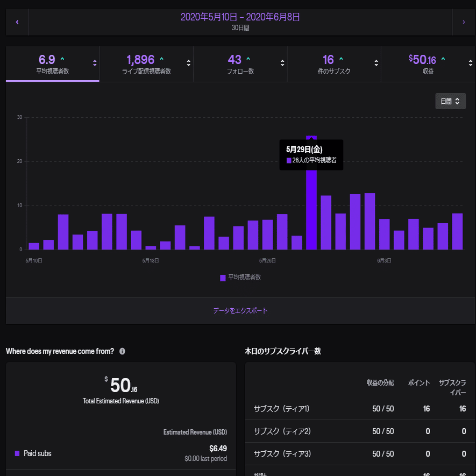Open metric switcher arrows on ライブ配信視聴者数 tab
The height and width of the screenshot is (476, 476).
point(189,63)
